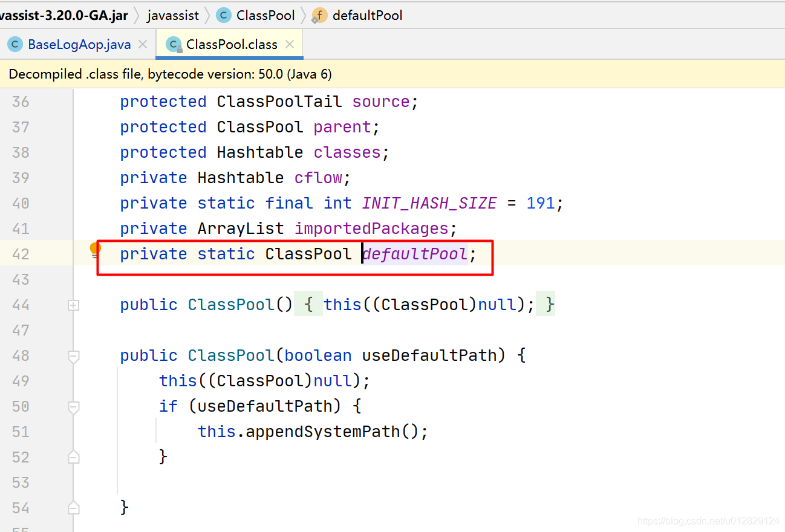Viewport: 785px width, 532px height.
Task: Expand the folded ClassPool() constructor at line 44
Action: [73, 306]
